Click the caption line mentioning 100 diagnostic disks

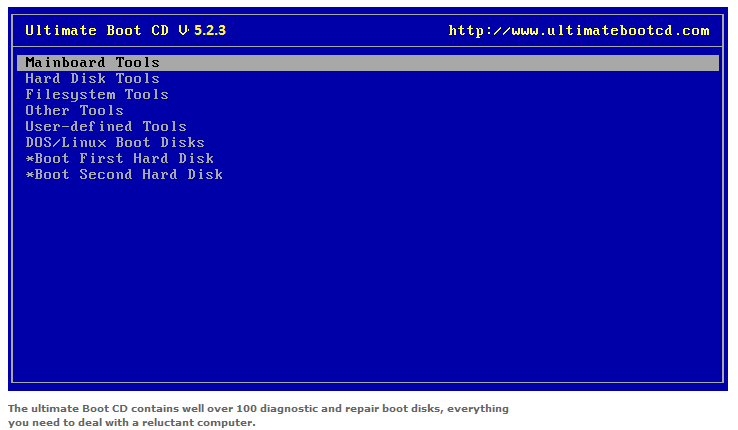pyautogui.click(x=258, y=408)
